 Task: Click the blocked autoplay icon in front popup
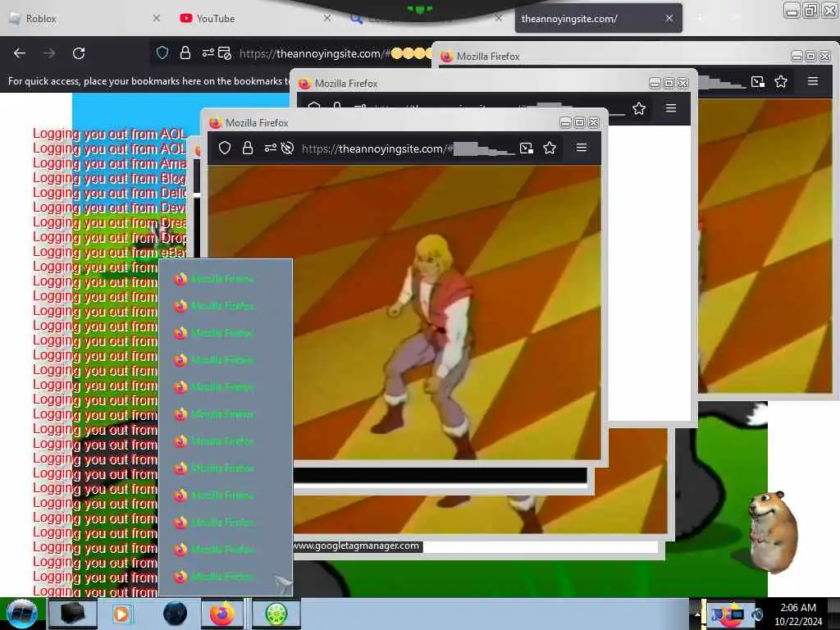pyautogui.click(x=287, y=148)
